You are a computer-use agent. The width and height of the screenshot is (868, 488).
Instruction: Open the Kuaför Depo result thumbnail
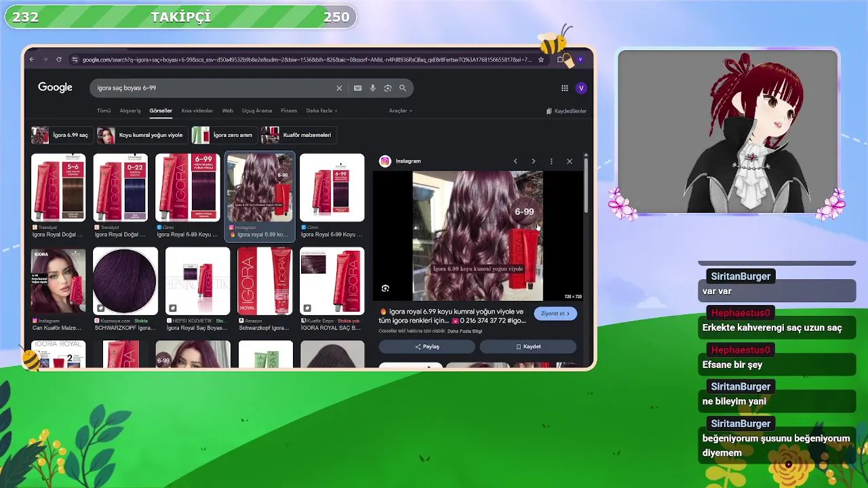pos(332,281)
